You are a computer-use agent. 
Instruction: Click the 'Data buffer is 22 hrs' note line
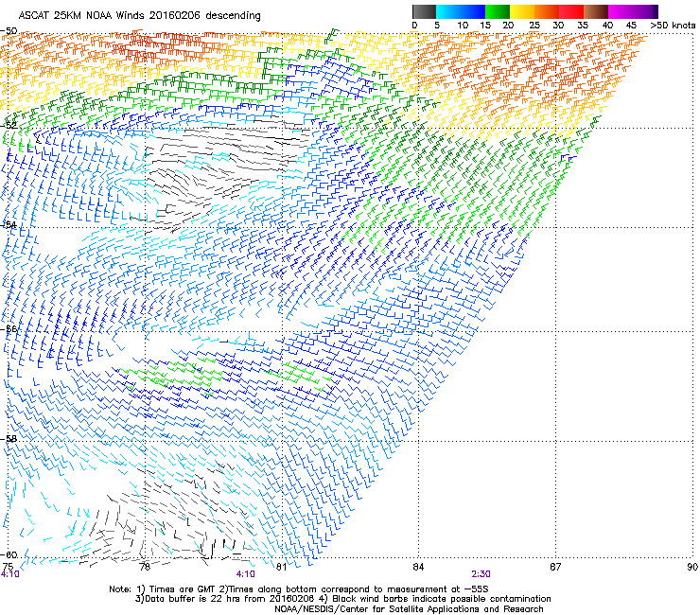tap(342, 599)
